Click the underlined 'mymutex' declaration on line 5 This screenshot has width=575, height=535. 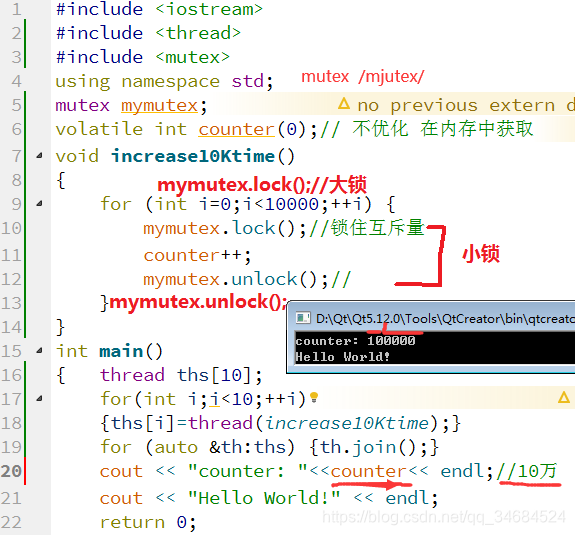[160, 106]
